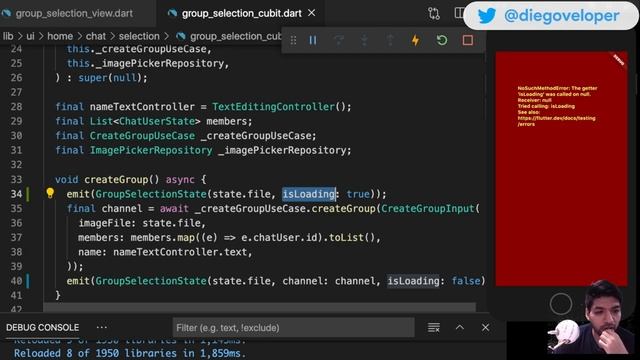
Task: Click the lightbulb quick fix on line 34
Action: pos(50,193)
